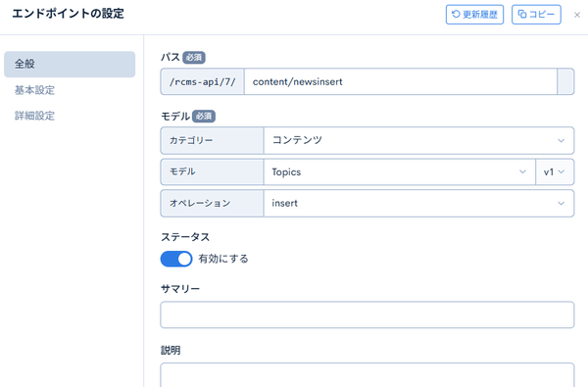Edit the path field content/newsinsert
588x387 pixels.
tap(401, 81)
